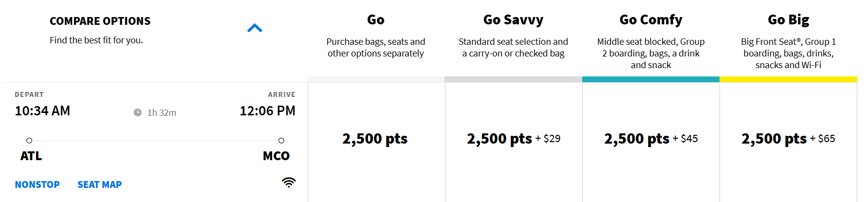
Task: Click the yellow Go Big color bar
Action: (x=788, y=79)
